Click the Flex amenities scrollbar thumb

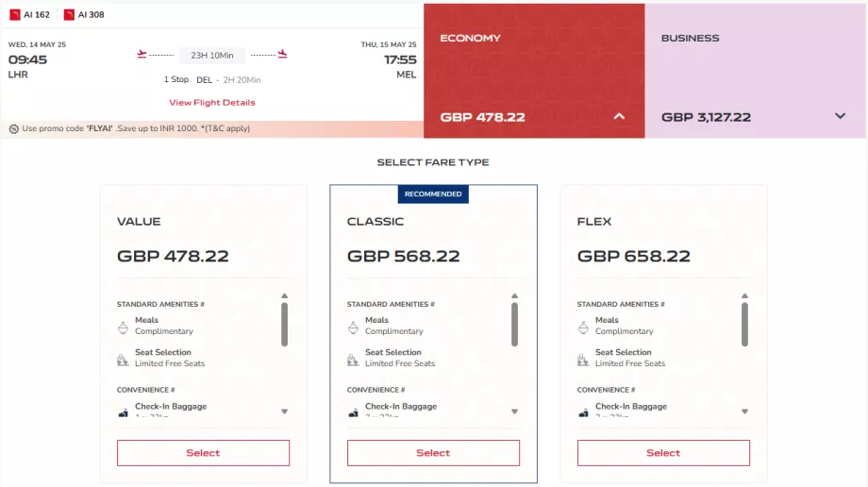click(744, 325)
